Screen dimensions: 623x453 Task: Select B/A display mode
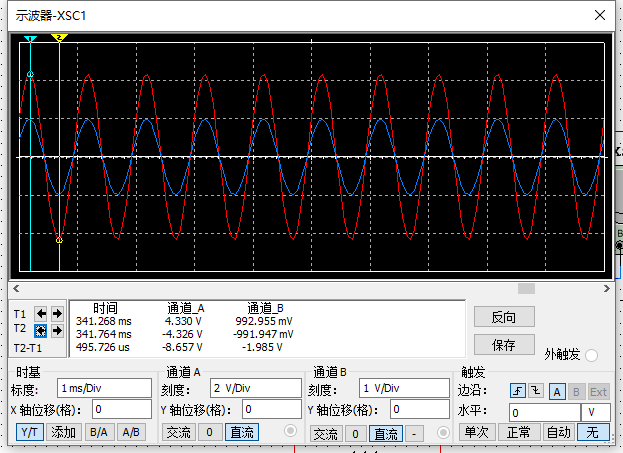[99, 432]
